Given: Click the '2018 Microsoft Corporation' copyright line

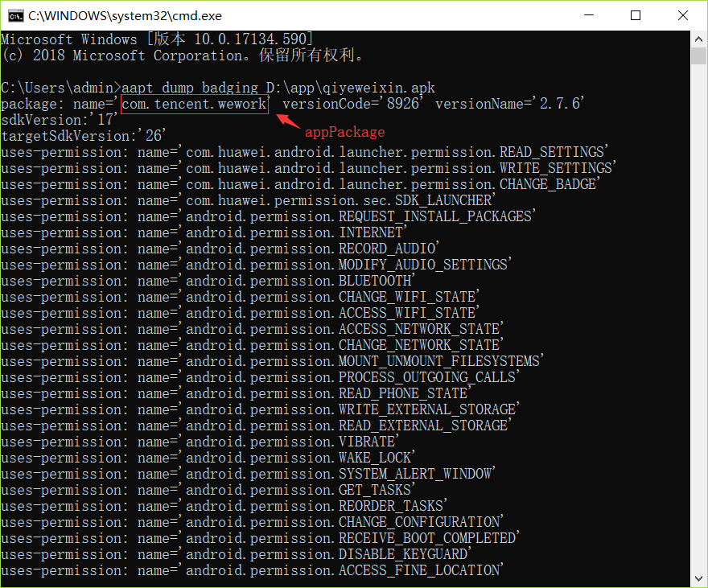Looking at the screenshot, I should pos(182,56).
